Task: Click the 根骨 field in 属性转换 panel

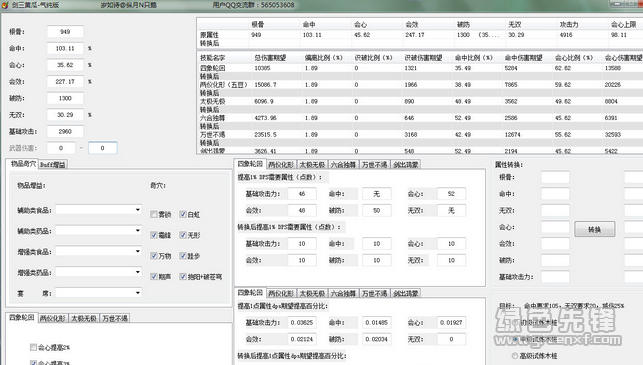Action: coord(555,177)
